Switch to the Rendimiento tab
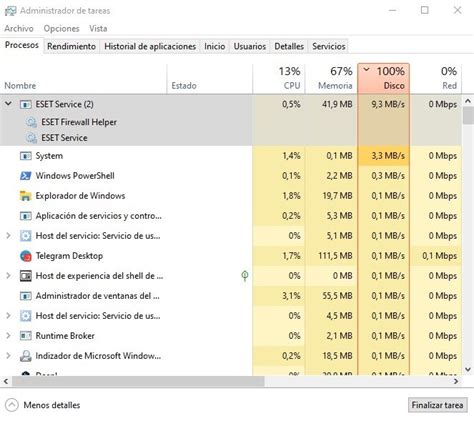This screenshot has height=421, width=474. coord(71,46)
